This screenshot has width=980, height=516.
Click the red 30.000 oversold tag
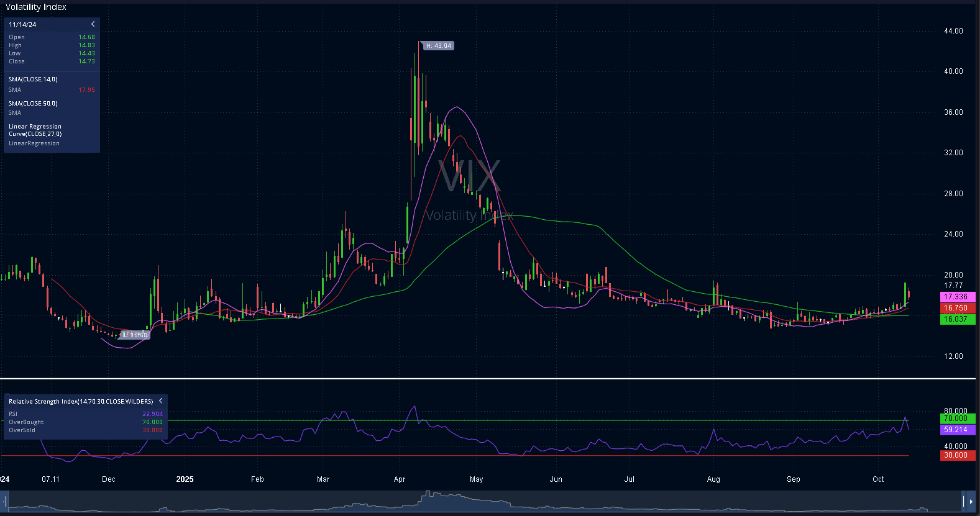957,455
